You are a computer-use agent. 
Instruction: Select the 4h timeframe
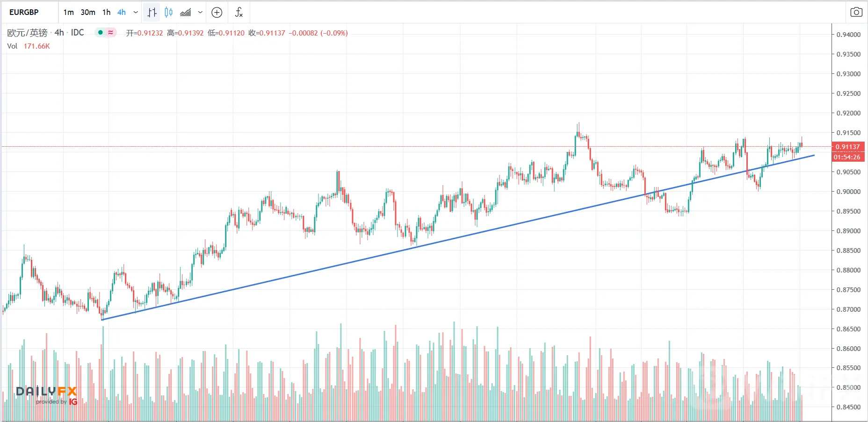click(122, 12)
